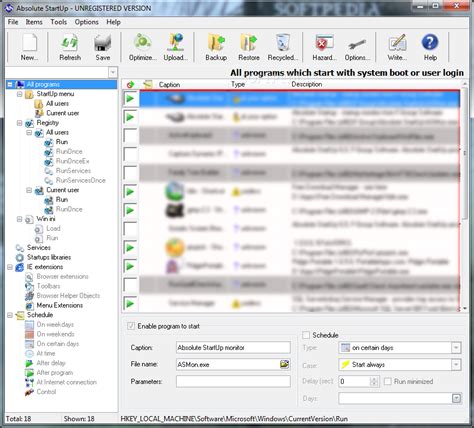The image size is (474, 428).
Task: Click the Backup toolbar icon
Action: point(216,47)
